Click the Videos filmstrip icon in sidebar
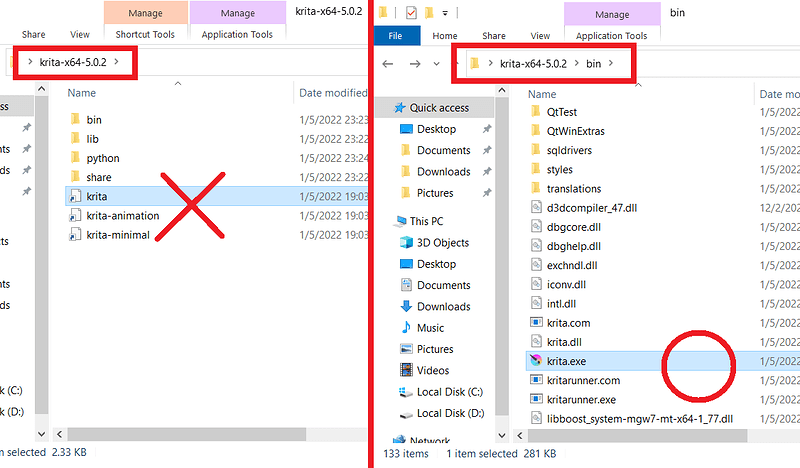Viewport: 800px width, 468px height. click(x=406, y=370)
